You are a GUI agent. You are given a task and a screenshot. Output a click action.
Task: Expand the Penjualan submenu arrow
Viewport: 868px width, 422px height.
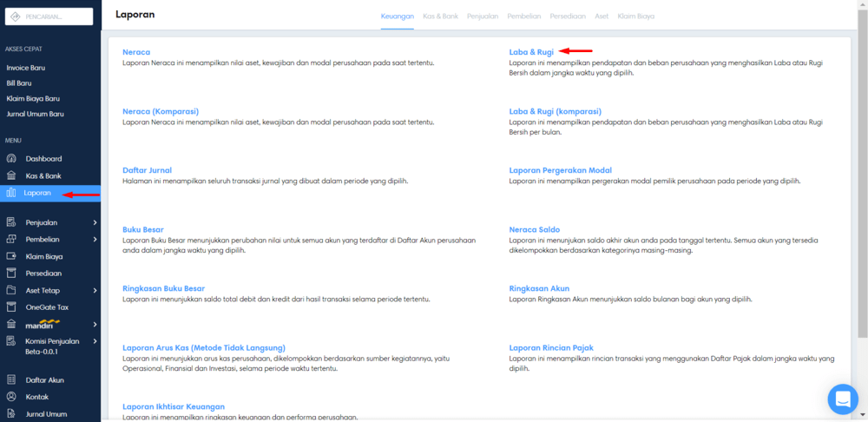[95, 222]
